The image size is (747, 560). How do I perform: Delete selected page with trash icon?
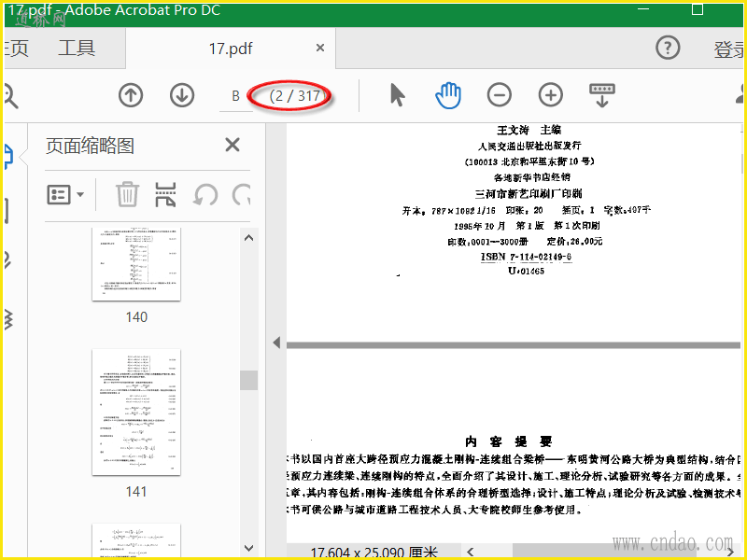point(127,194)
